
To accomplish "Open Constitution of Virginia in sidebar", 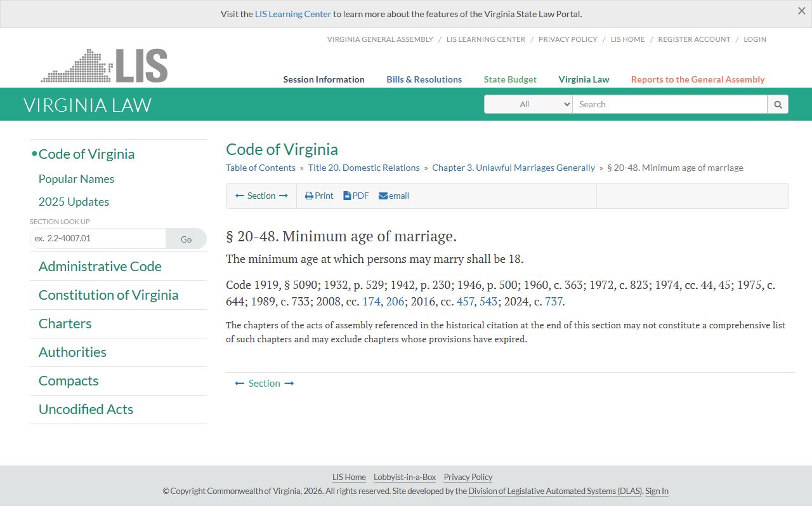I will 108,295.
